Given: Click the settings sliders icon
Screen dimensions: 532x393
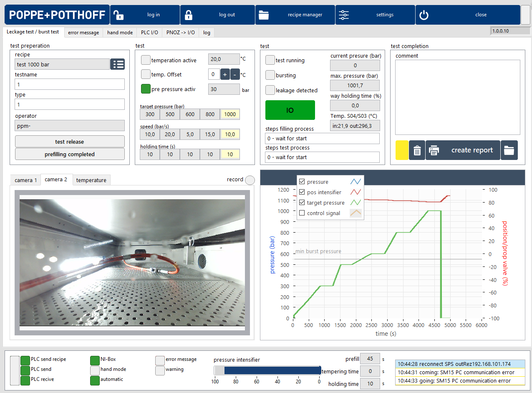Looking at the screenshot, I should [x=344, y=15].
